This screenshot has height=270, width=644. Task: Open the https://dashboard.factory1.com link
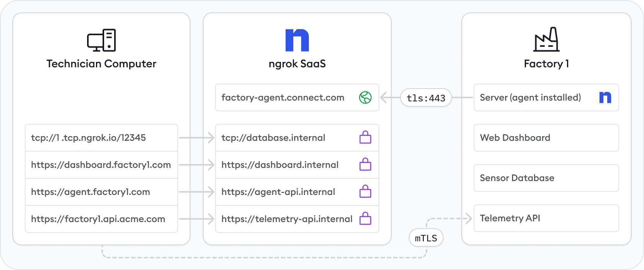[x=101, y=165]
